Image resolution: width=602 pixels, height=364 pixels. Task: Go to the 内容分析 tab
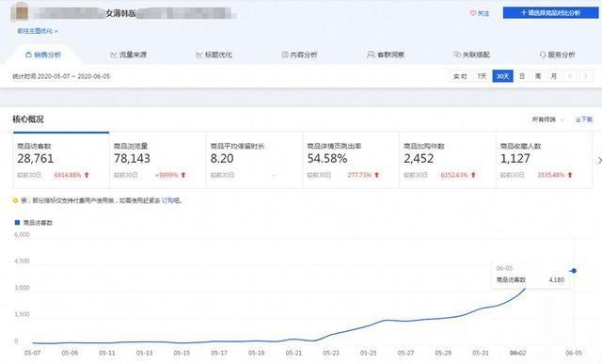(x=299, y=55)
